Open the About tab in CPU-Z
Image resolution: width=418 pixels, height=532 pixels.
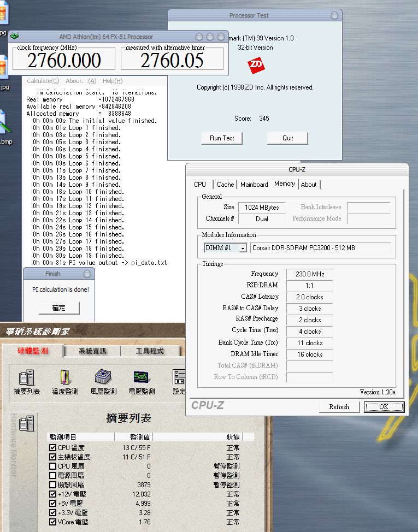(309, 184)
